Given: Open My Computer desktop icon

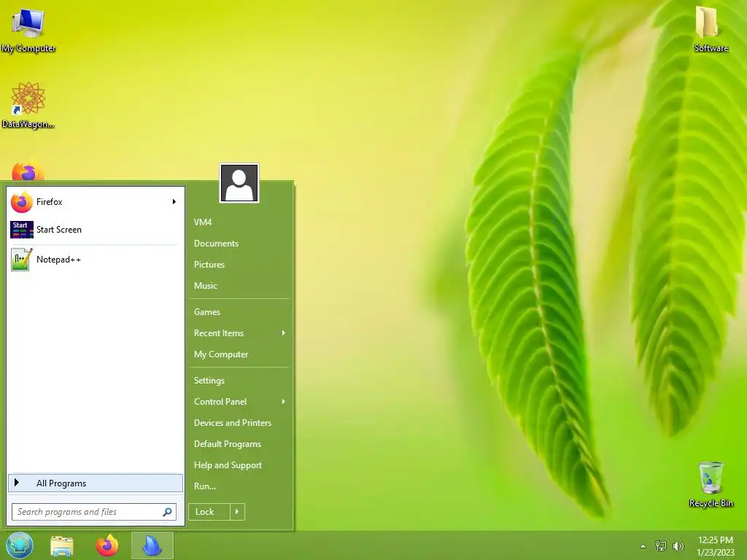Looking at the screenshot, I should coord(28,29).
